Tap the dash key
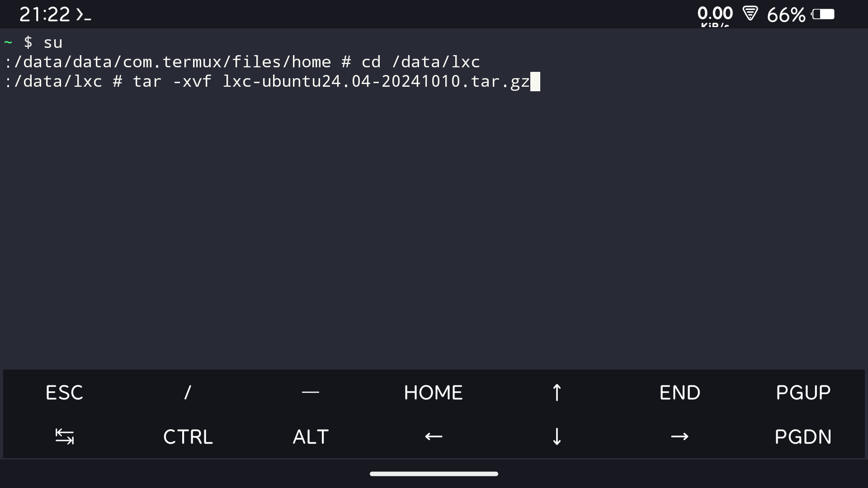The image size is (868, 488). point(311,392)
